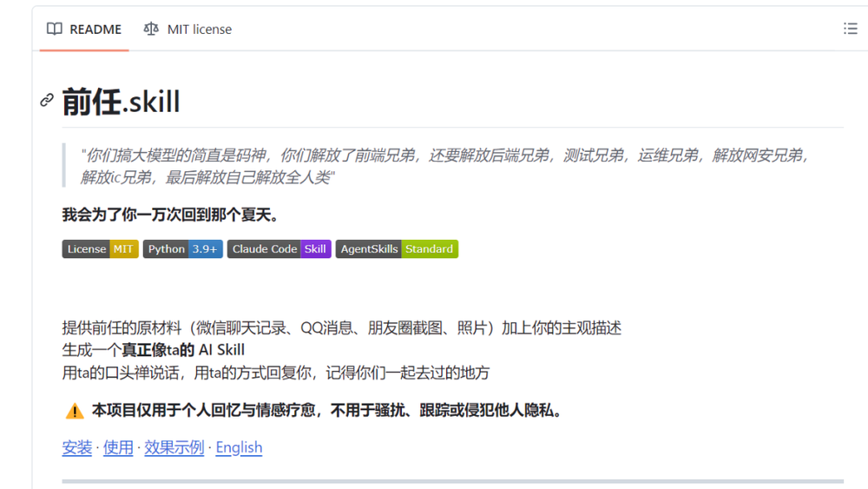Click the Python 3.9+ badge
The height and width of the screenshot is (489, 868).
pos(182,249)
